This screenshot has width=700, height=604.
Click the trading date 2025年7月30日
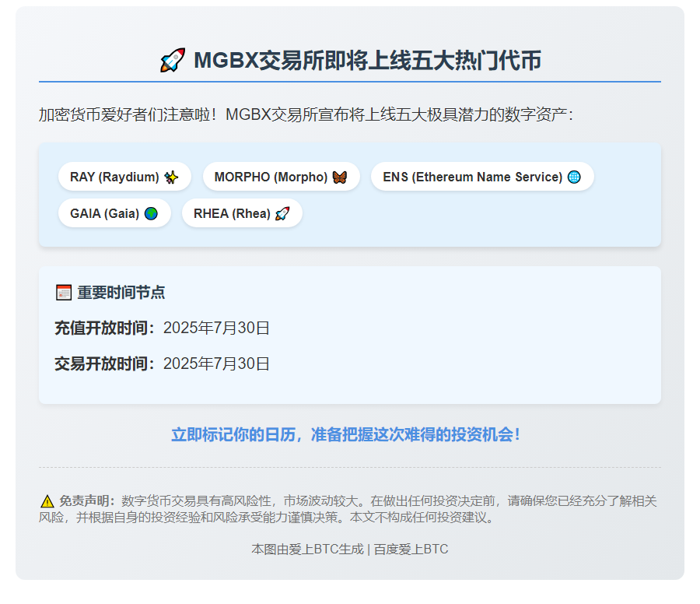point(216,363)
